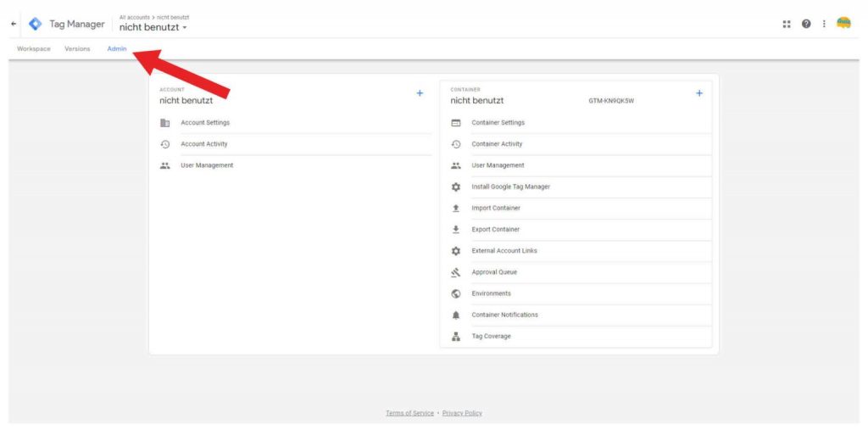Select the Admin tab

(x=117, y=49)
